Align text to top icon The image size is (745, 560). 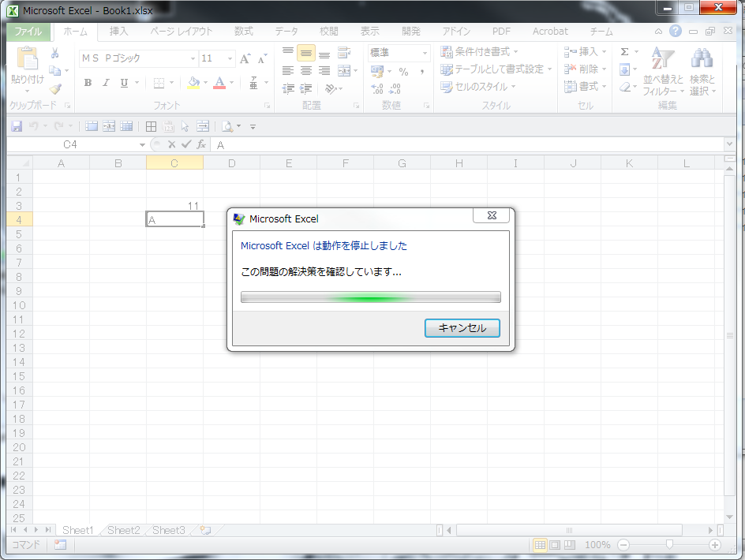[x=288, y=52]
